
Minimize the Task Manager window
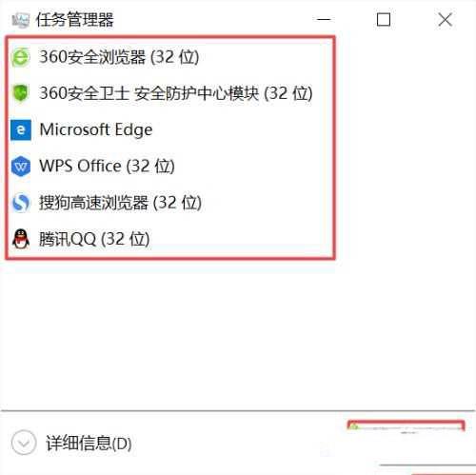pyautogui.click(x=324, y=20)
